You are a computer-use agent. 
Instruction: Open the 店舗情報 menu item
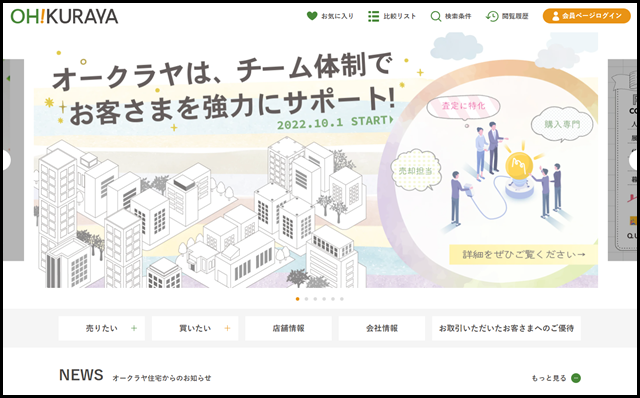tap(289, 328)
